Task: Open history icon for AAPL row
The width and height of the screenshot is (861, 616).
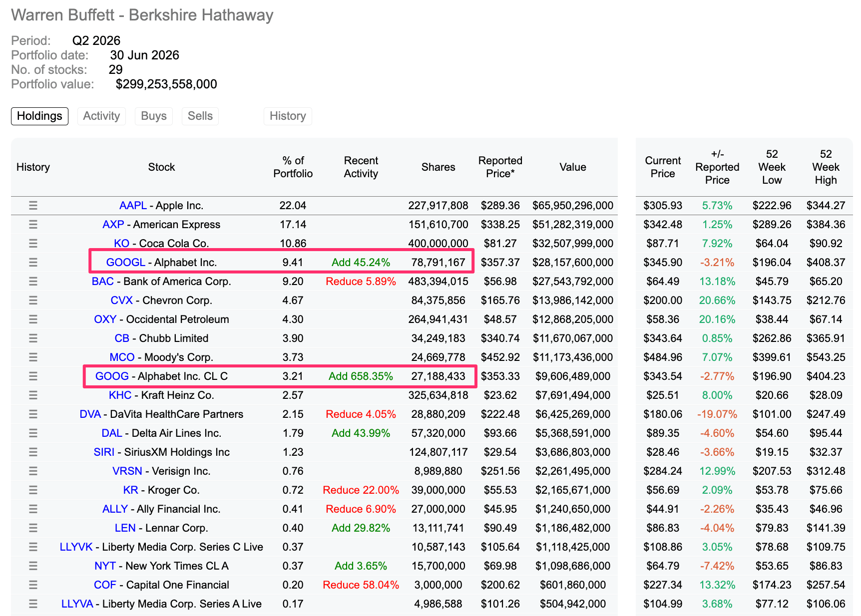Action: click(x=33, y=205)
